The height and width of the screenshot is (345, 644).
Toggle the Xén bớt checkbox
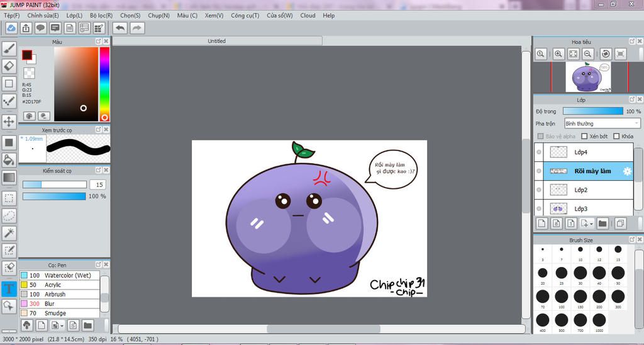coord(584,136)
